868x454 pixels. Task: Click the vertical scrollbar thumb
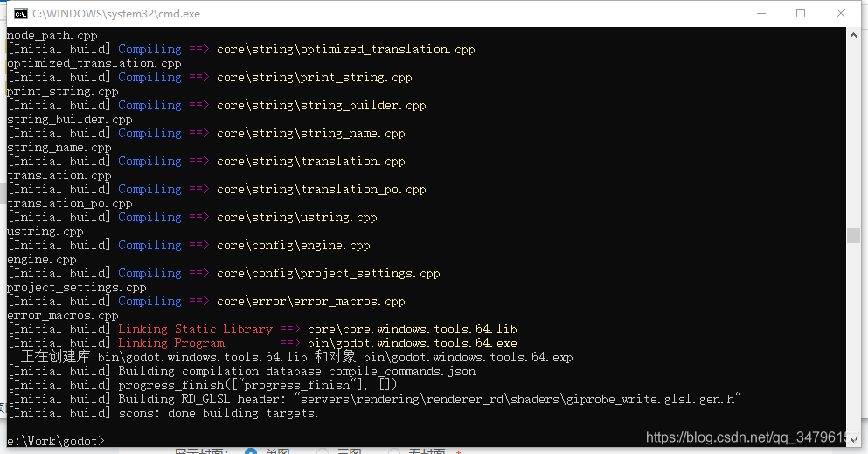click(x=853, y=235)
